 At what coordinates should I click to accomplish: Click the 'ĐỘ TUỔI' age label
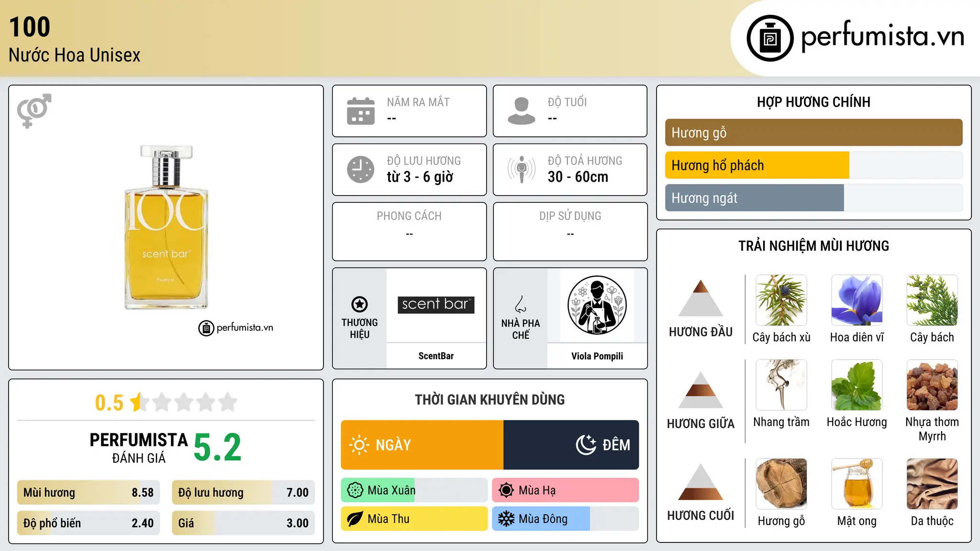click(567, 102)
